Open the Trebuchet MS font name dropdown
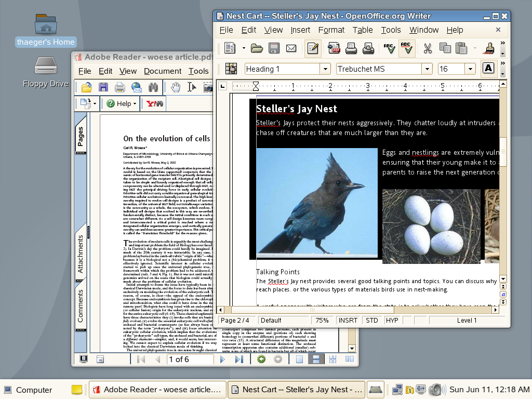The image size is (532, 399). tap(427, 69)
